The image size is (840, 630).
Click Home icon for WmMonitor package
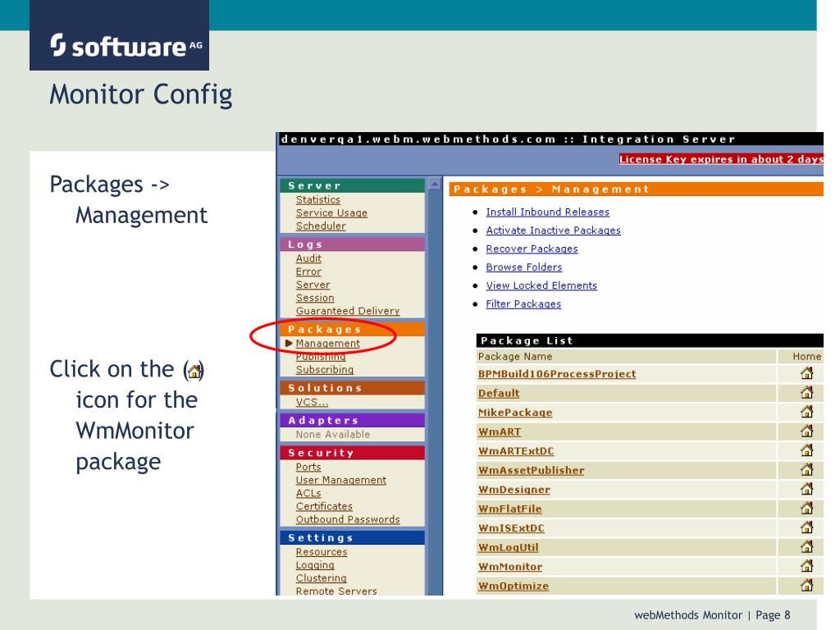tap(807, 566)
